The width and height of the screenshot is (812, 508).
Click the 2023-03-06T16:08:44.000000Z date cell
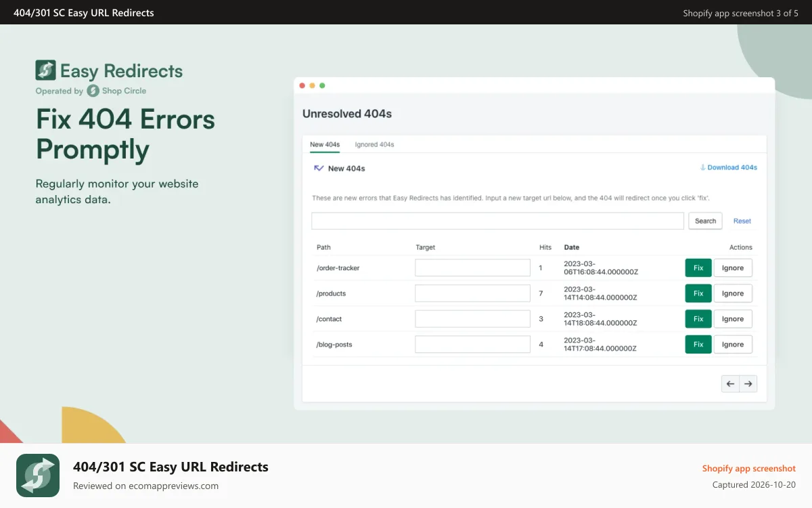(x=601, y=268)
